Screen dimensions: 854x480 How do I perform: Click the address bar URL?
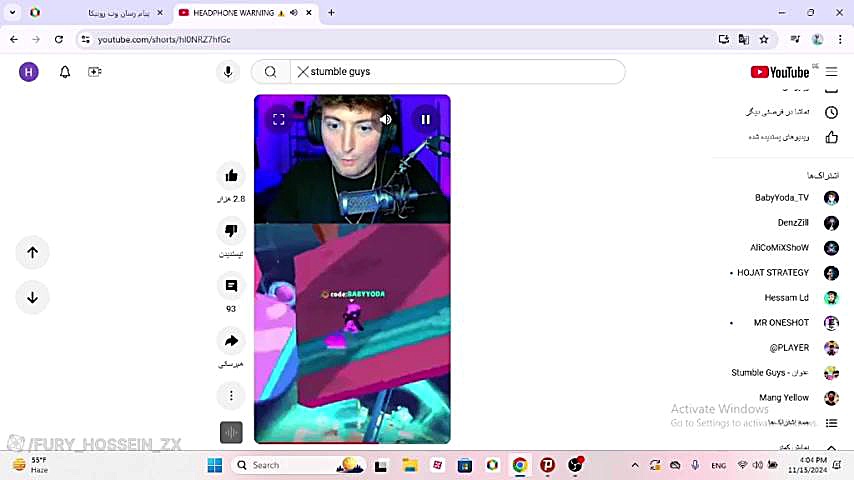point(164,39)
